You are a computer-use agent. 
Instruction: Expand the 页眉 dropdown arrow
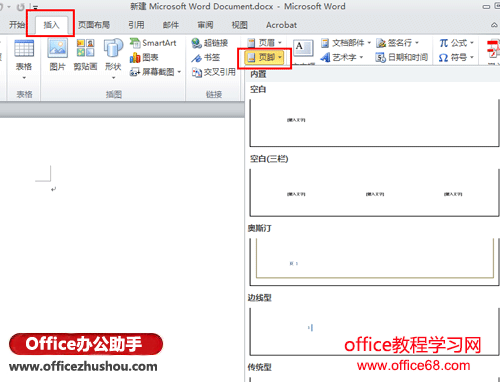279,43
